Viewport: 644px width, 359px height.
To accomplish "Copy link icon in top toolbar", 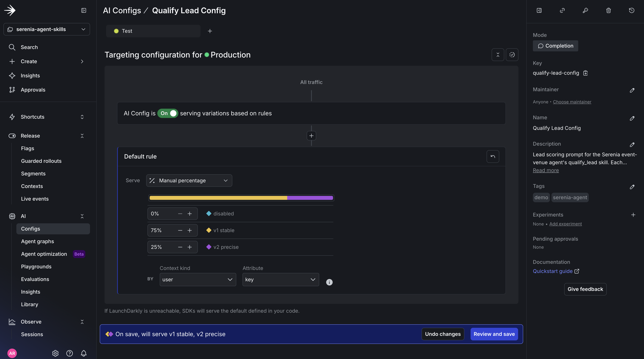I will (x=562, y=10).
